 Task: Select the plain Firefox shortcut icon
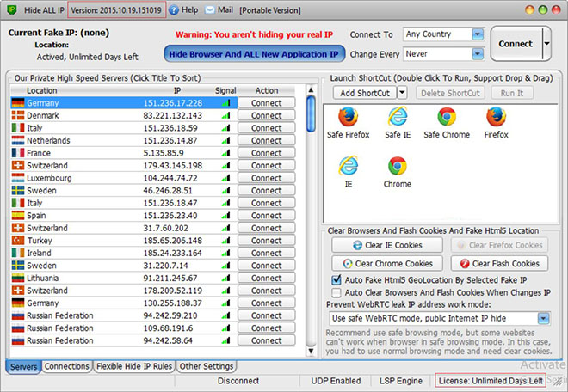click(496, 122)
